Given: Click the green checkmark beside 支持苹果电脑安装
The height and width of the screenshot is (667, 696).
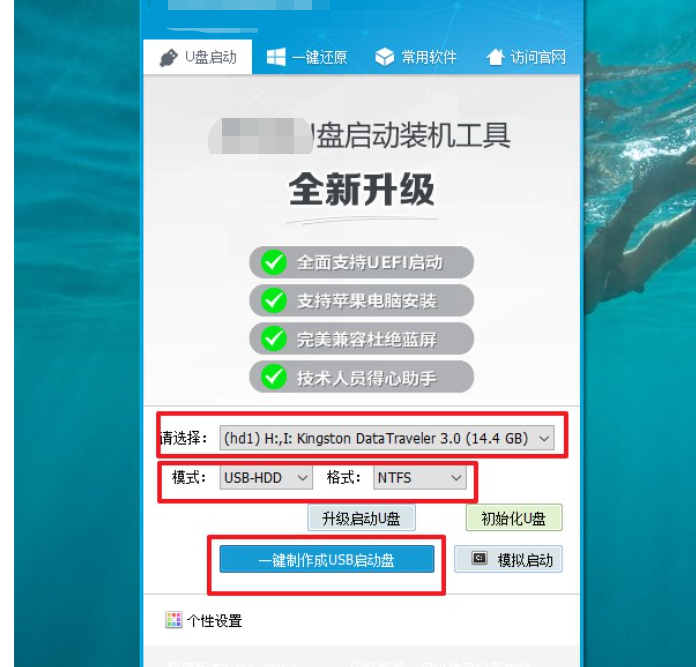Looking at the screenshot, I should click(x=273, y=300).
